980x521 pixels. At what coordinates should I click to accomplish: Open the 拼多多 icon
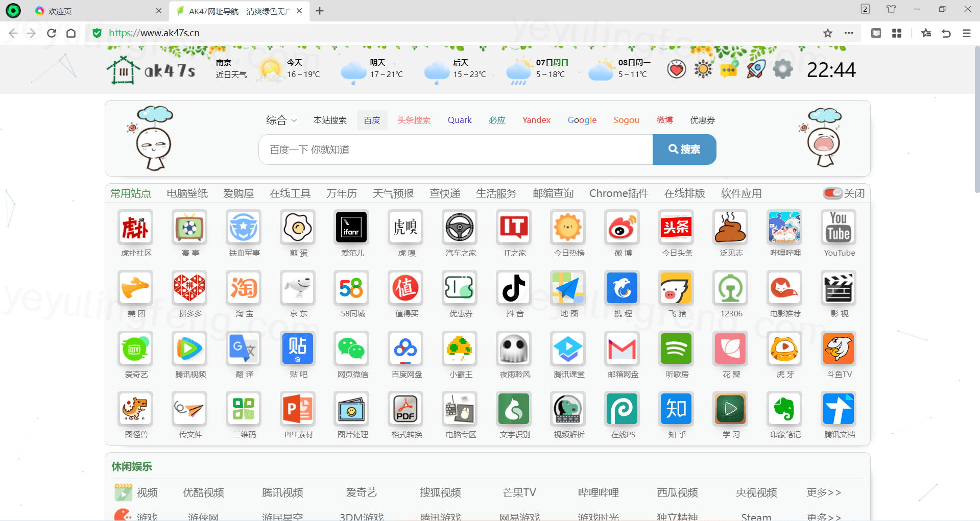(x=189, y=288)
